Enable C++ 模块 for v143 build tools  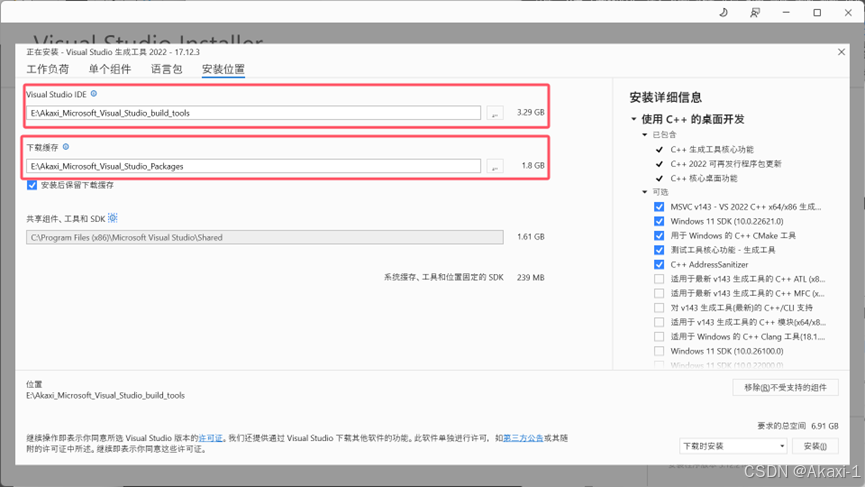coord(659,322)
